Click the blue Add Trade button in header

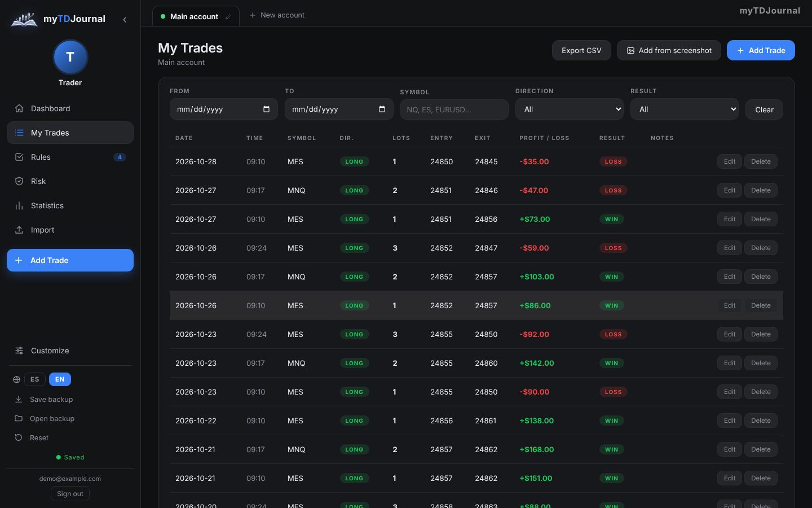pyautogui.click(x=761, y=50)
